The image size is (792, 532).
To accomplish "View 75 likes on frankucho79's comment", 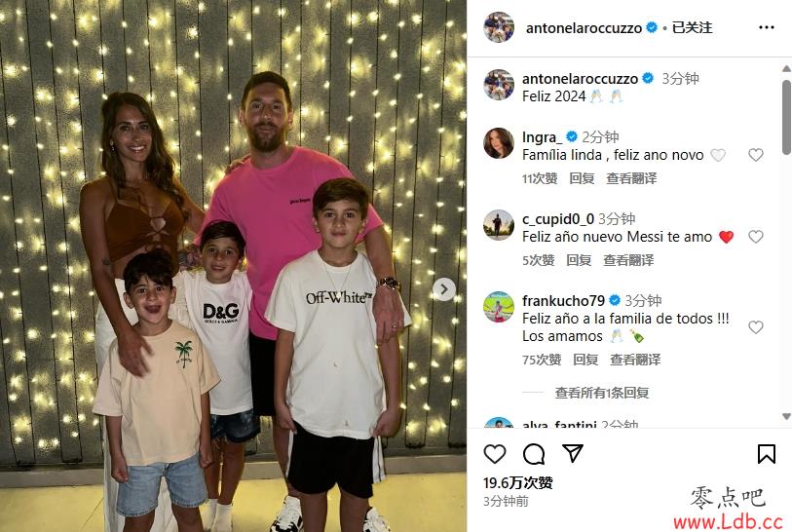I will click(542, 360).
